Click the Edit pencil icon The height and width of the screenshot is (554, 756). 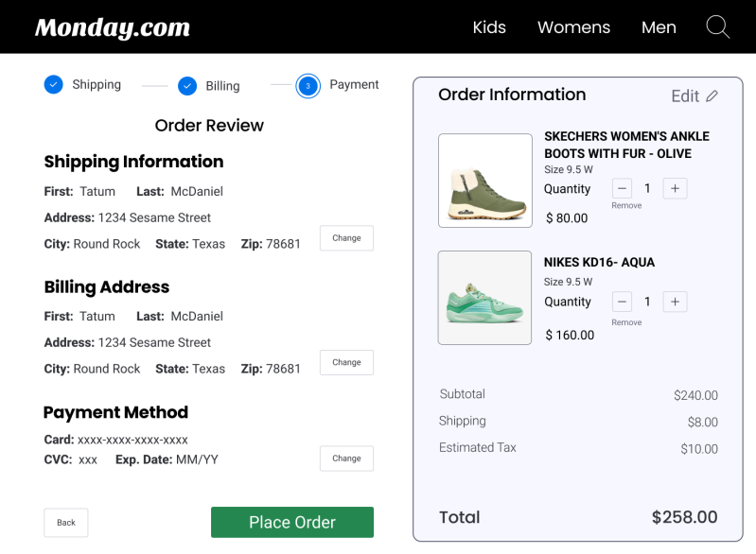tap(712, 96)
